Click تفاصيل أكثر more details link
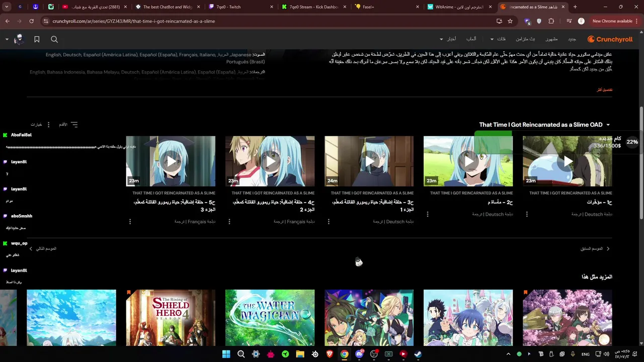 point(604,90)
